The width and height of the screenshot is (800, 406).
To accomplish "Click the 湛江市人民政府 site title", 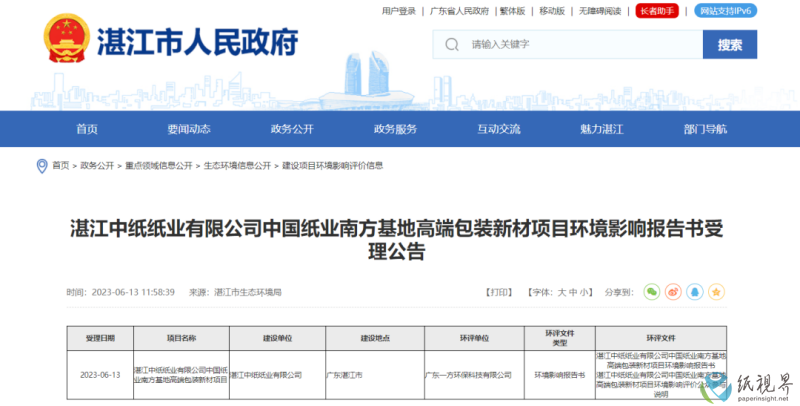I will click(197, 41).
